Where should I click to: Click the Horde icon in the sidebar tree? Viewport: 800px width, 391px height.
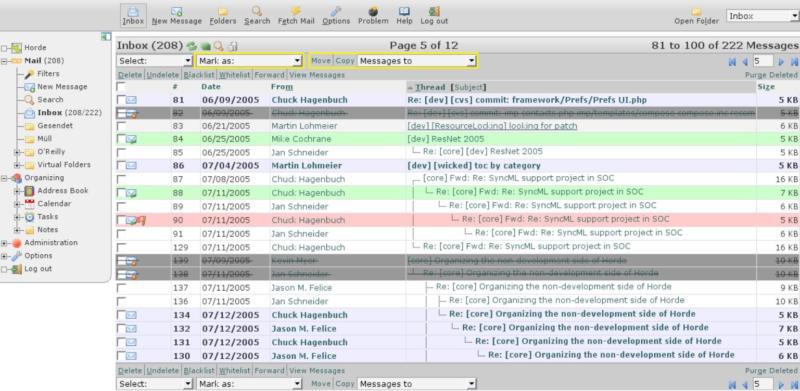[16, 48]
